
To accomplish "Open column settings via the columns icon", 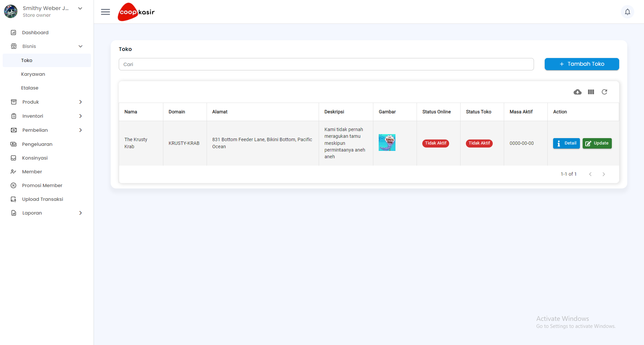I will pos(591,92).
